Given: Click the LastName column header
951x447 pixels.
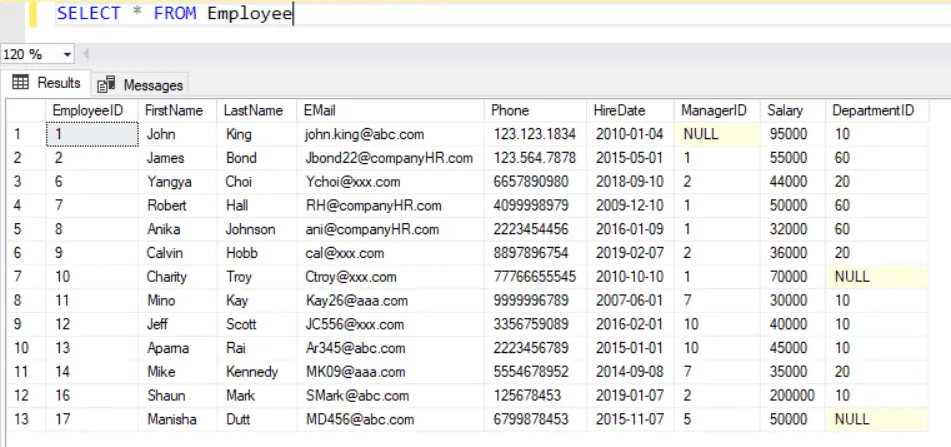Looking at the screenshot, I should point(253,110).
